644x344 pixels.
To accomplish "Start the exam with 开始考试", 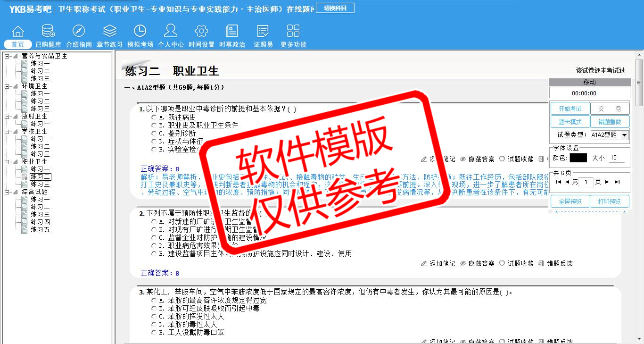I will (x=570, y=109).
